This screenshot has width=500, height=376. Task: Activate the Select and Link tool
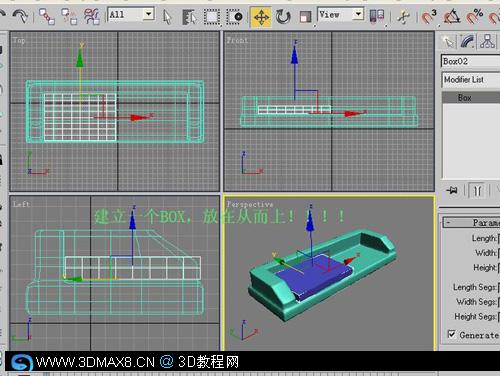coord(47,16)
